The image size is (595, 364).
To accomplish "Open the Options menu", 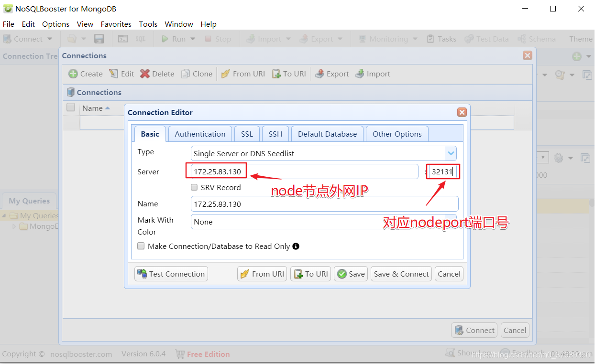I will pos(55,24).
